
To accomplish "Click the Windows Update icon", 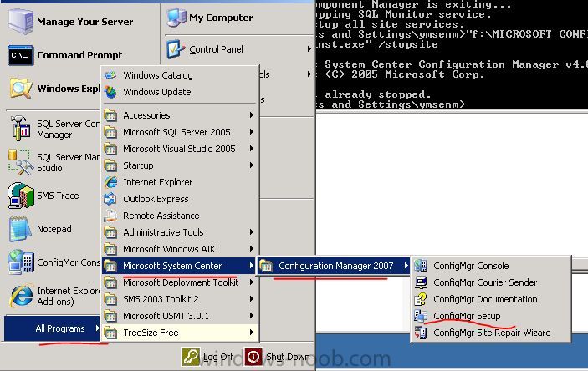I will point(110,92).
